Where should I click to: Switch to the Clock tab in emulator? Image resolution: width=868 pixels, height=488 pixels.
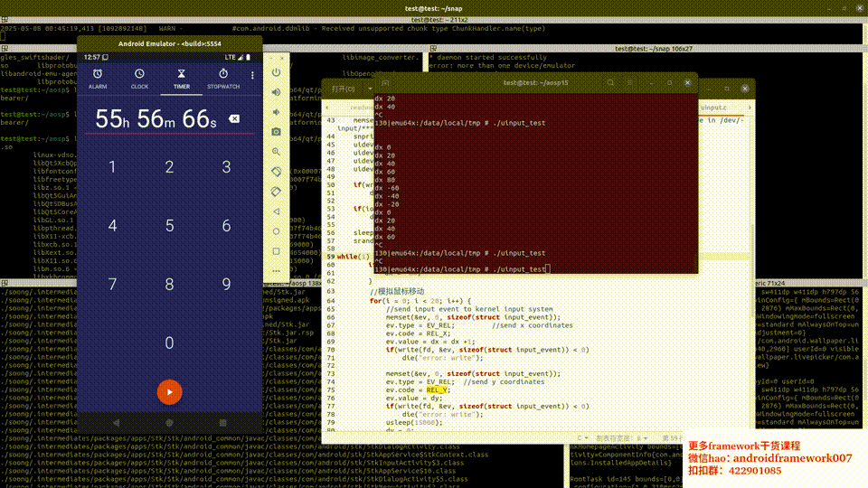[139, 79]
